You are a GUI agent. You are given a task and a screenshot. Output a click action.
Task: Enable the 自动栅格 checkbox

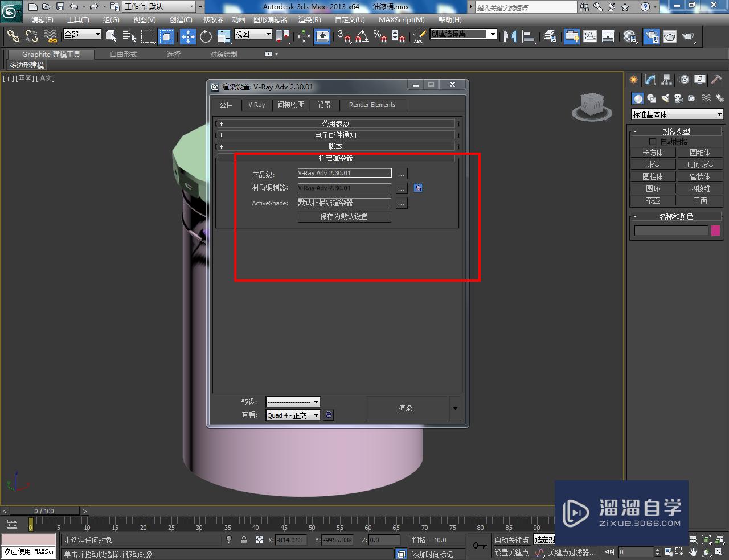click(653, 142)
